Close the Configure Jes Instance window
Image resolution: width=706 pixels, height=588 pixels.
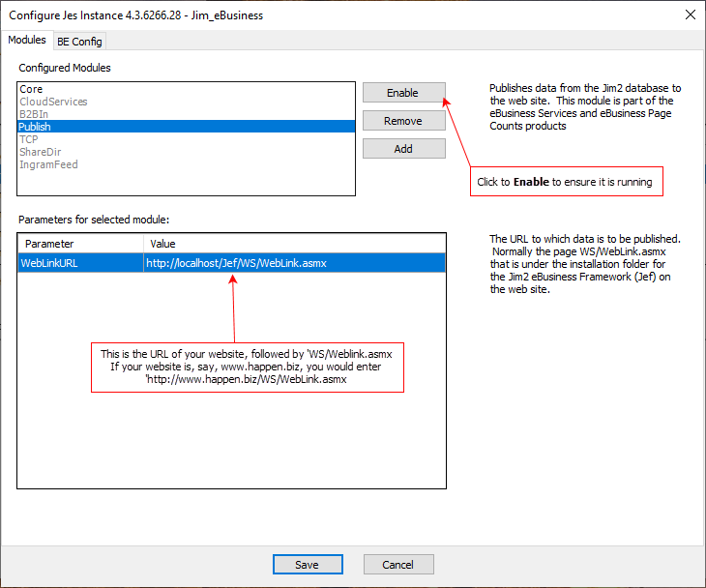click(x=691, y=15)
